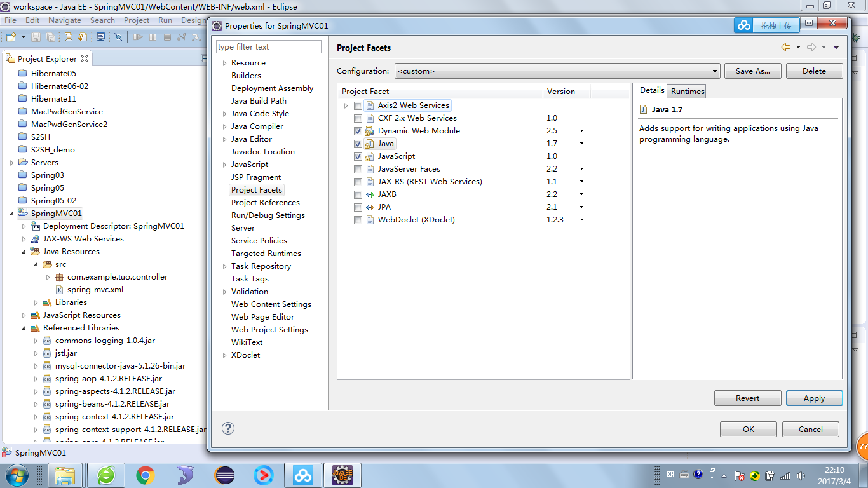Collapse the SpringMVC01 project node
This screenshot has width=868, height=488.
[11, 213]
